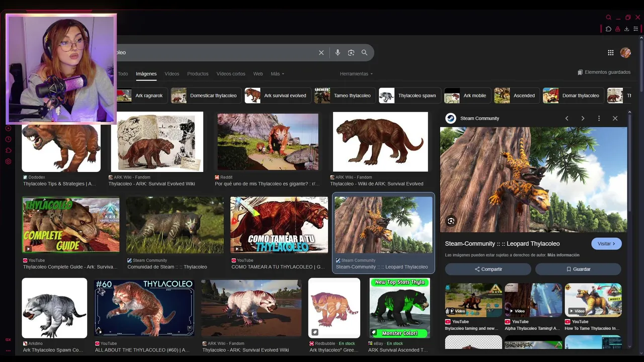Open the Más información link
644x362 pixels.
coord(563,255)
